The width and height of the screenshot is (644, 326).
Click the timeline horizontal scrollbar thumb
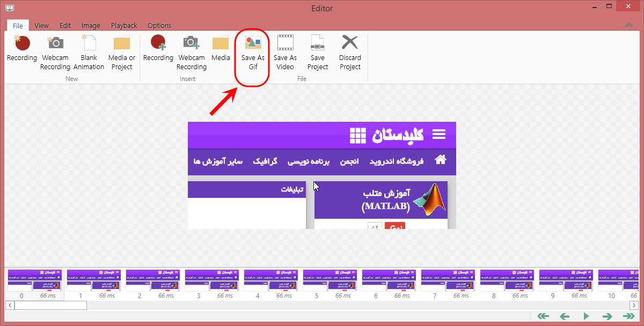point(50,305)
